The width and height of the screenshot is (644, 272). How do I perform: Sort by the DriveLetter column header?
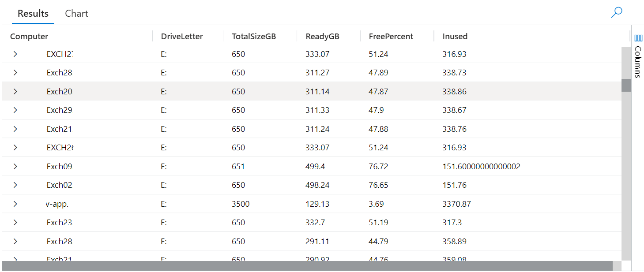(x=182, y=37)
